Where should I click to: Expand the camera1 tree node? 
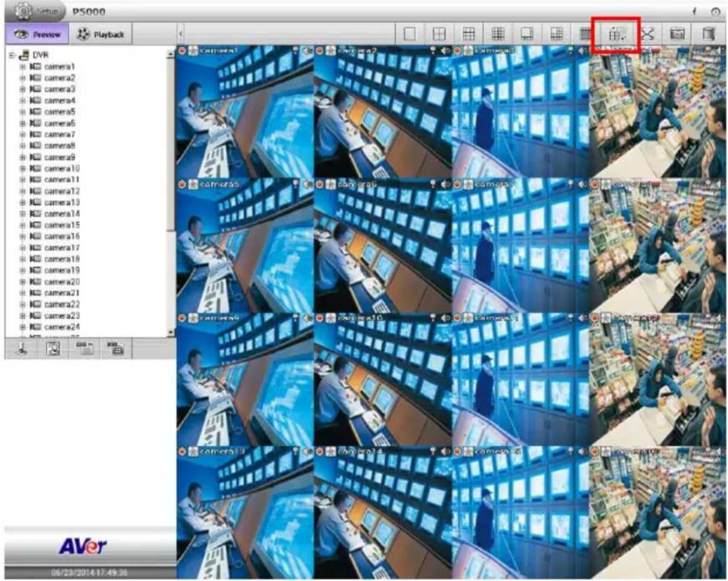click(22, 67)
